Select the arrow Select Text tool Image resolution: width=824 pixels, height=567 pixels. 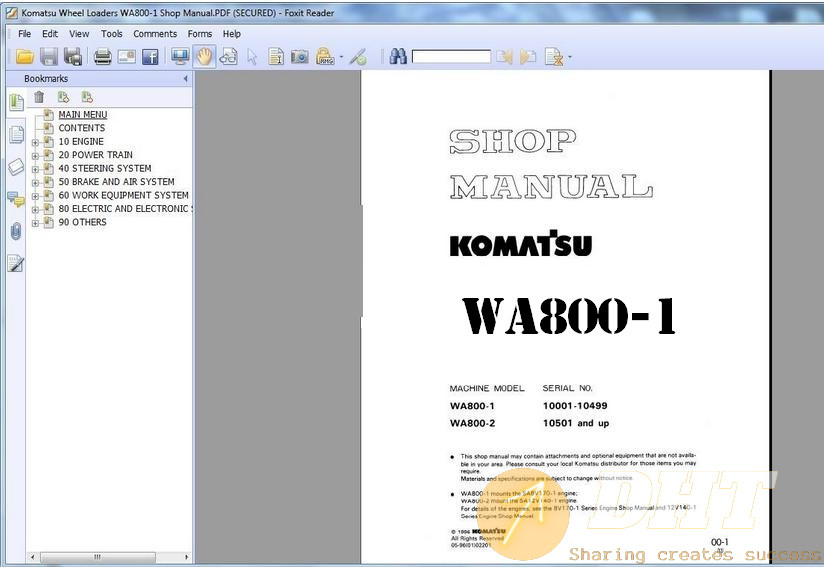252,57
